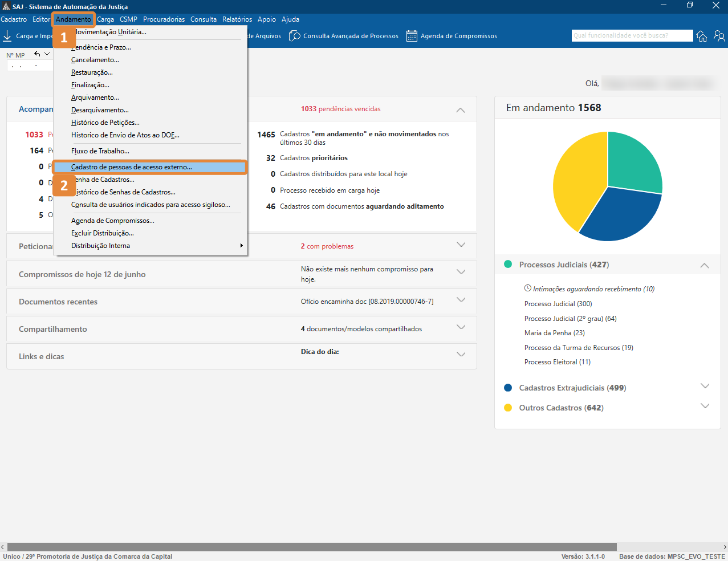Open the Carga menu
728x561 pixels.
105,19
